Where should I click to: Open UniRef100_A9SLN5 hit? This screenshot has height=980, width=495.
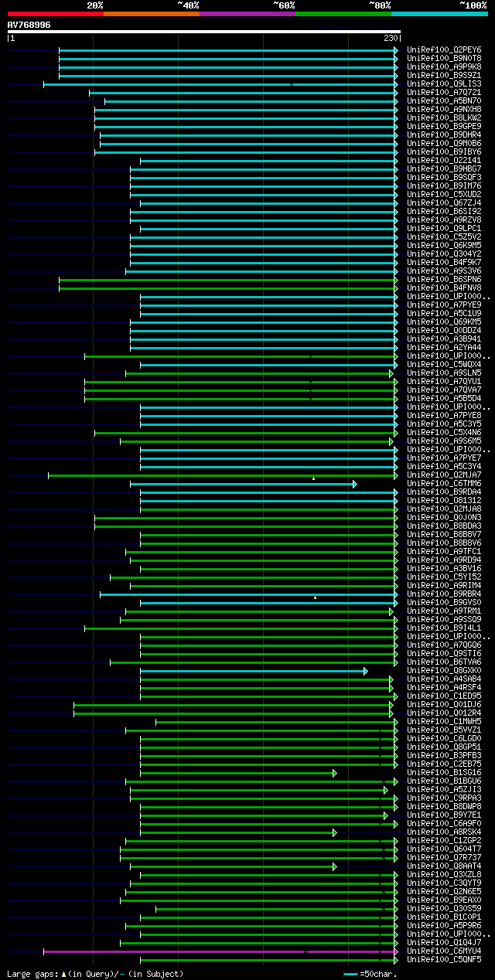point(444,373)
